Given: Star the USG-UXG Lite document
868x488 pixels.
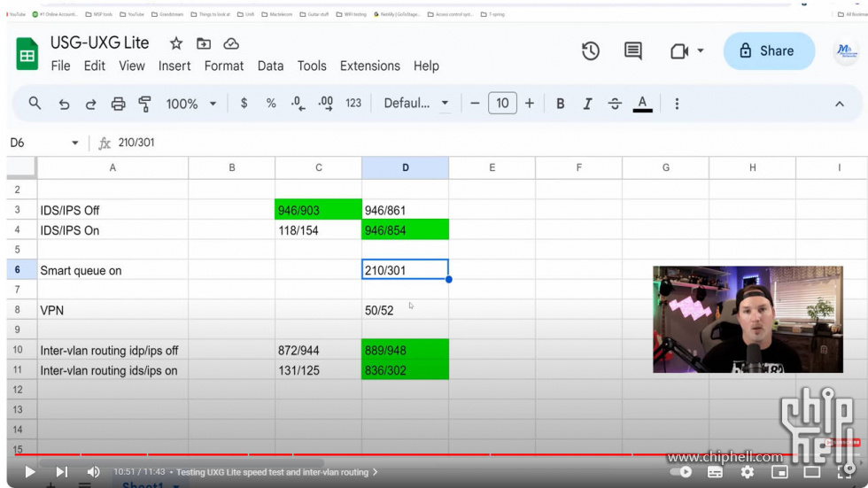Looking at the screenshot, I should click(176, 43).
